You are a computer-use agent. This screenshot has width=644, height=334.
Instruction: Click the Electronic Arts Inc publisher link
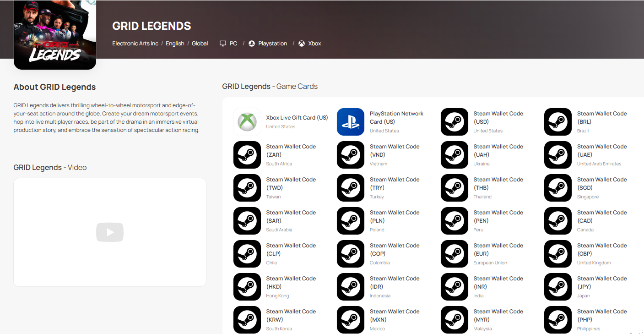[135, 44]
